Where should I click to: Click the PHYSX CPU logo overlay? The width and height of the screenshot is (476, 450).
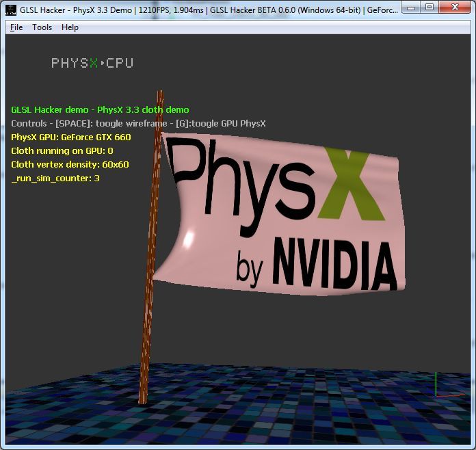[x=92, y=63]
